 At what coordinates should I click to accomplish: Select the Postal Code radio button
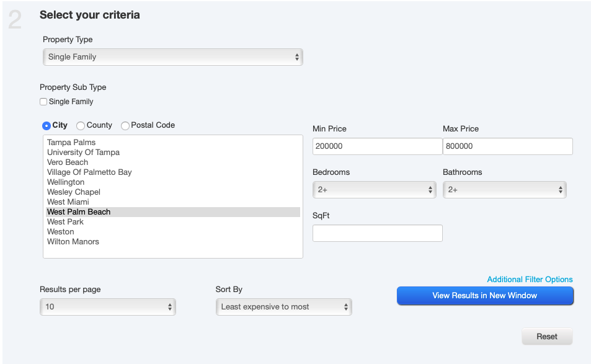tap(125, 125)
